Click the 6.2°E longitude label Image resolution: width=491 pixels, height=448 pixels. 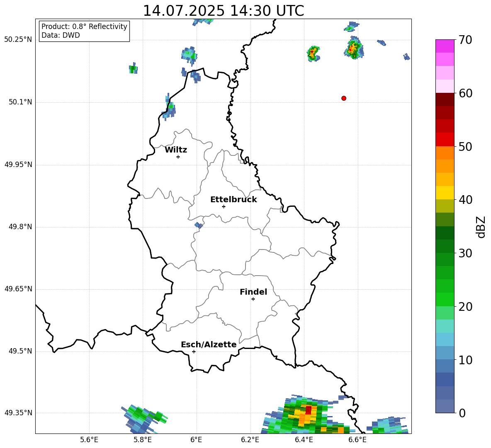[x=250, y=440]
